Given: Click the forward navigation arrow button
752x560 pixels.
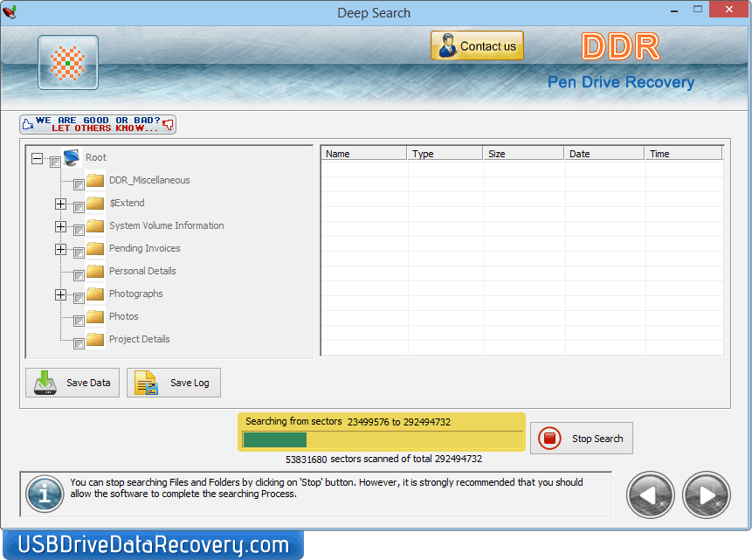Looking at the screenshot, I should (x=706, y=494).
